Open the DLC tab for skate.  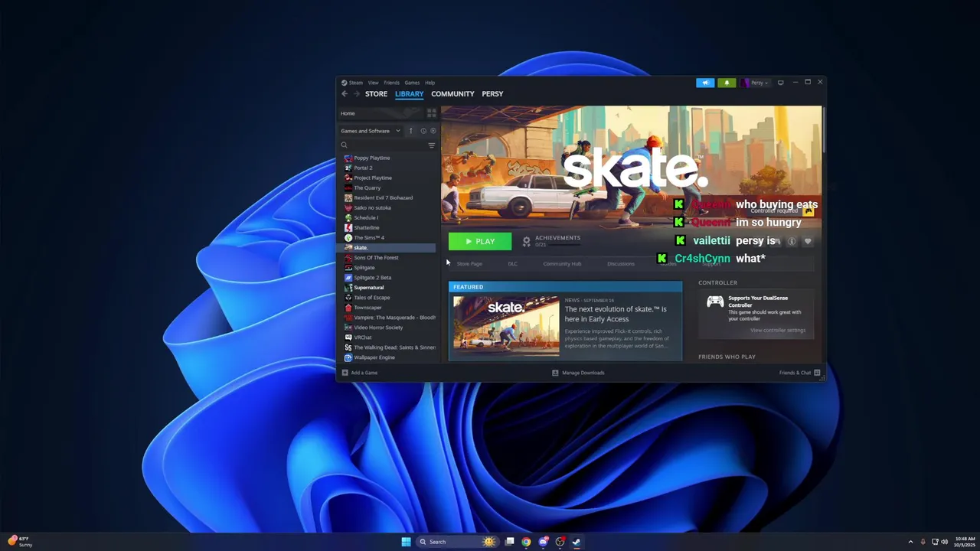(512, 264)
